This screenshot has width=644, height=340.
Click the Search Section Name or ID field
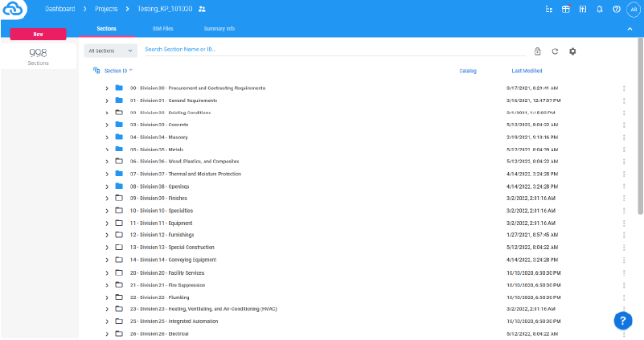point(334,49)
